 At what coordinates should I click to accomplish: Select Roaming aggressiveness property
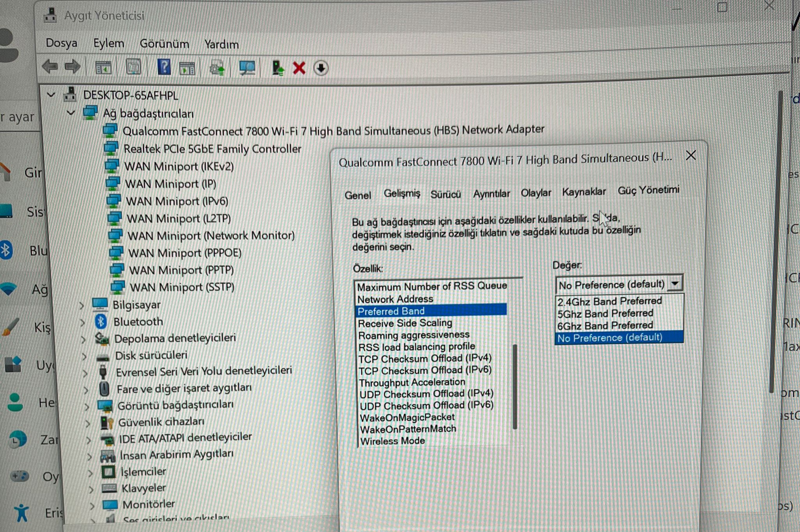[x=414, y=335]
